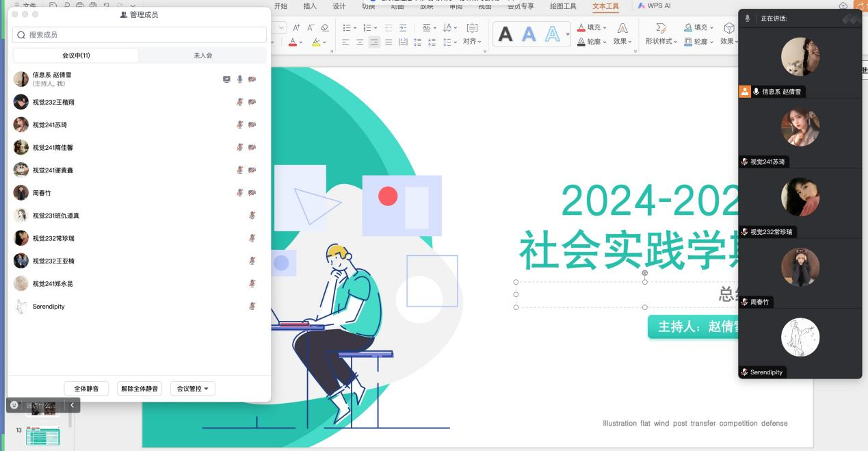
Task: Open the 对齐 alignment dropdown
Action: click(x=472, y=42)
